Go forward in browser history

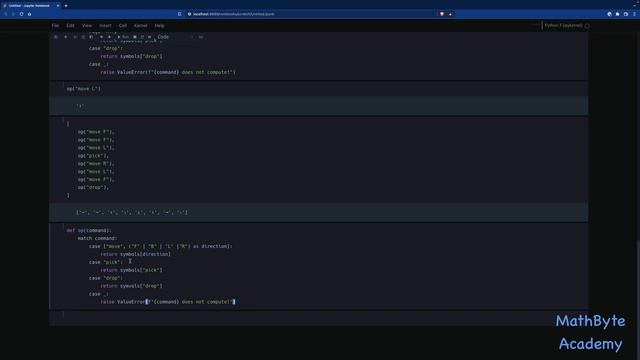coord(13,14)
